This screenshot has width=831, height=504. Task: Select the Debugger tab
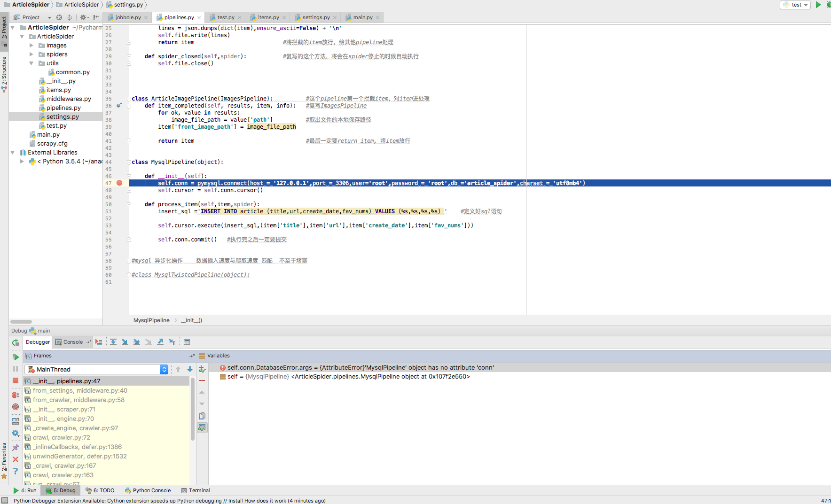point(38,342)
